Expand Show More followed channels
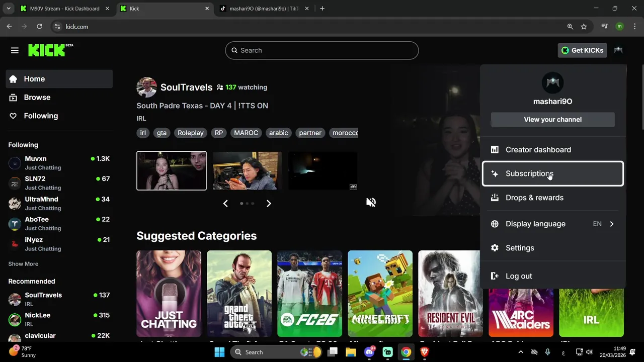Image resolution: width=644 pixels, height=362 pixels. point(23,264)
